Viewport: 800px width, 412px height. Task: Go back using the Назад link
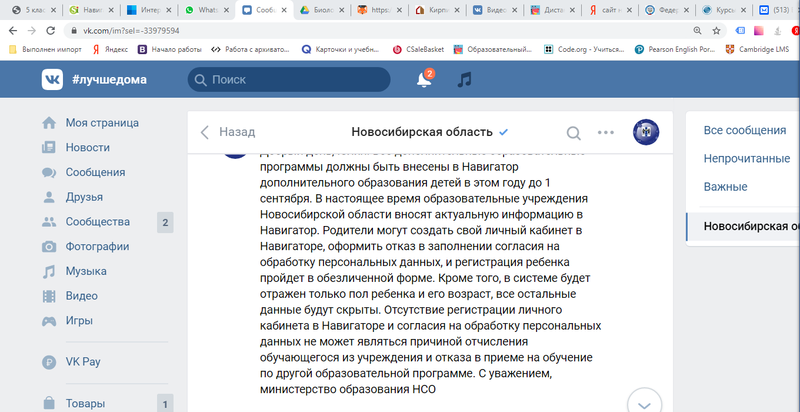tap(228, 132)
